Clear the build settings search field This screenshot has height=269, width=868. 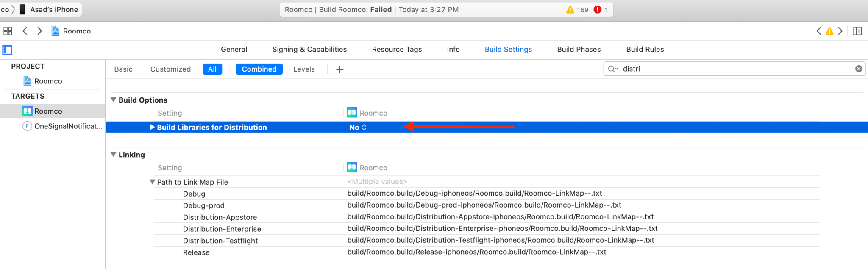[x=859, y=69]
